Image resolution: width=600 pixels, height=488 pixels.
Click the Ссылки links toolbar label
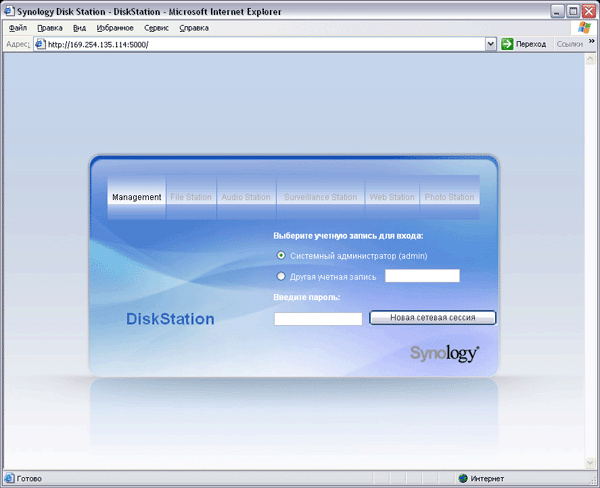coord(569,44)
